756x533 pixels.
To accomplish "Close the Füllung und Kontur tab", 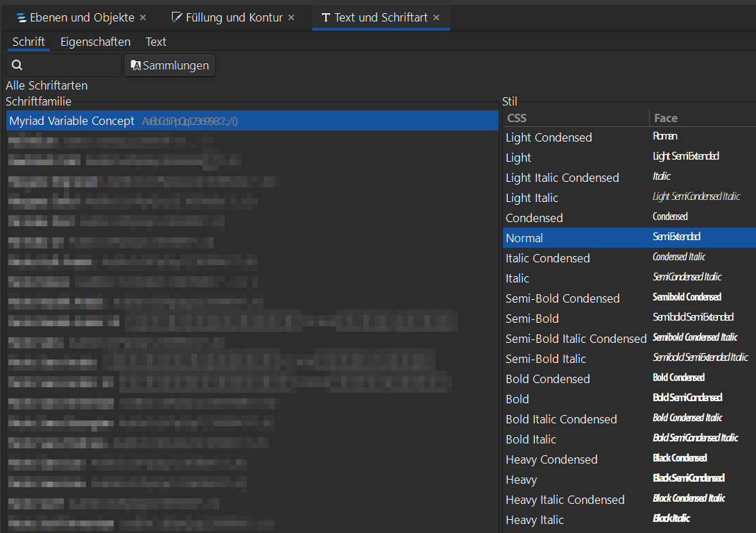I will 291,17.
